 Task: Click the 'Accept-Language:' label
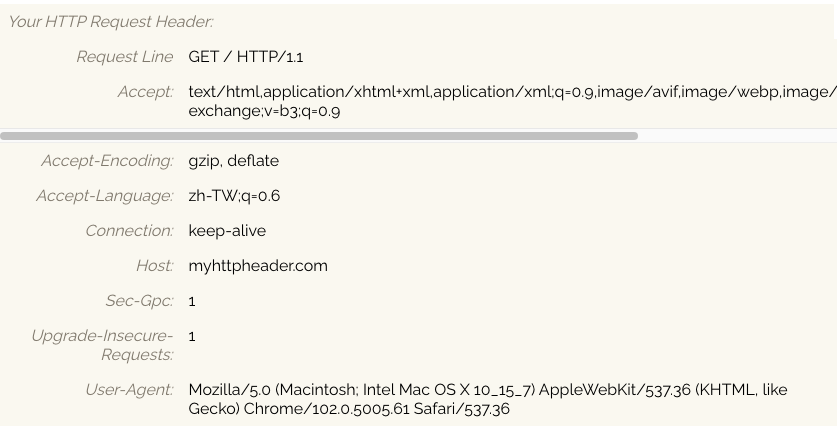click(x=105, y=196)
